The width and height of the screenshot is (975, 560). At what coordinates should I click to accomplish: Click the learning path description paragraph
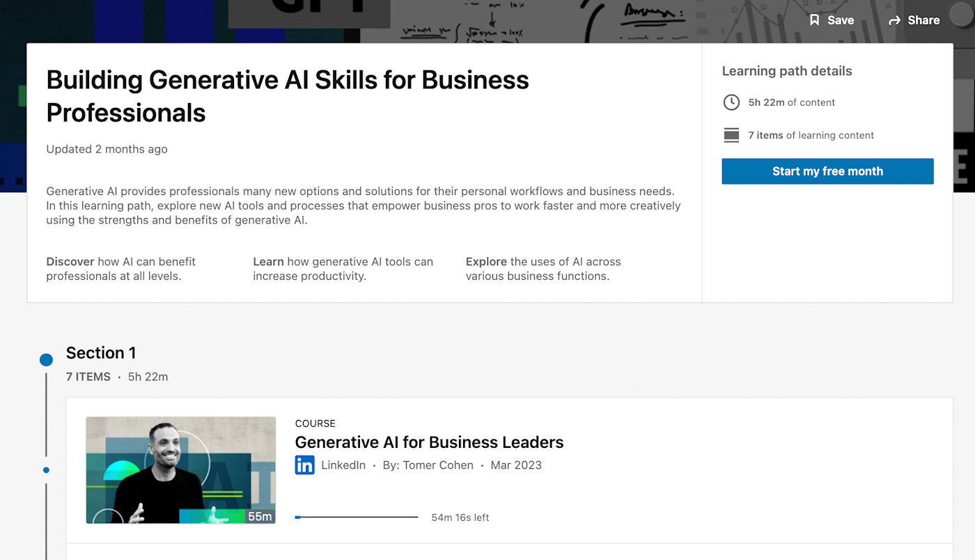point(364,205)
